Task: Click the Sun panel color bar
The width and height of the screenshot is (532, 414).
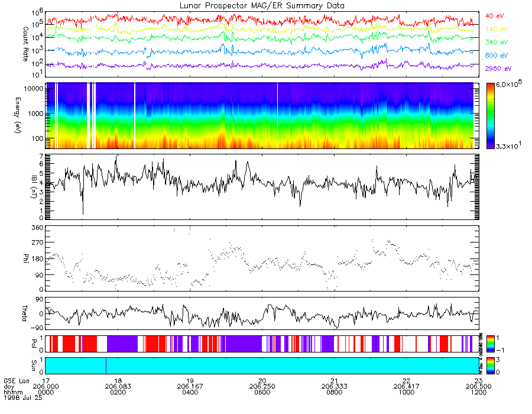Action: pos(490,366)
